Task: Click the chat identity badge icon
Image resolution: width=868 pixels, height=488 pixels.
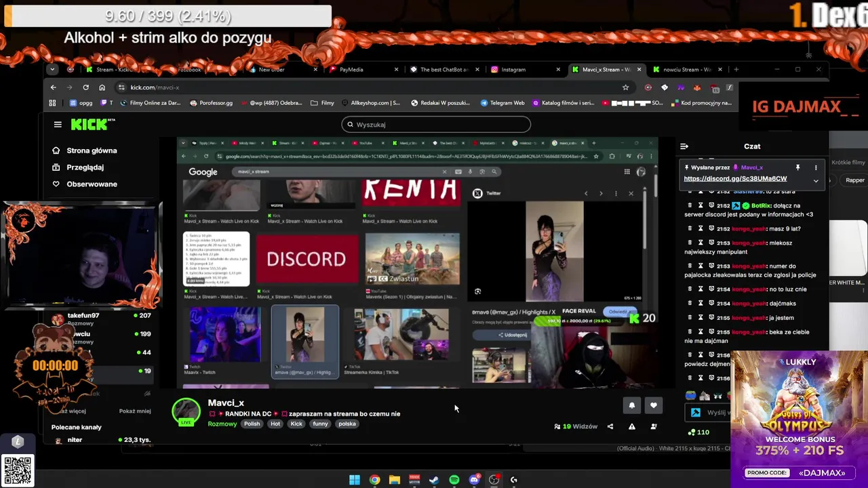Action: point(696,412)
